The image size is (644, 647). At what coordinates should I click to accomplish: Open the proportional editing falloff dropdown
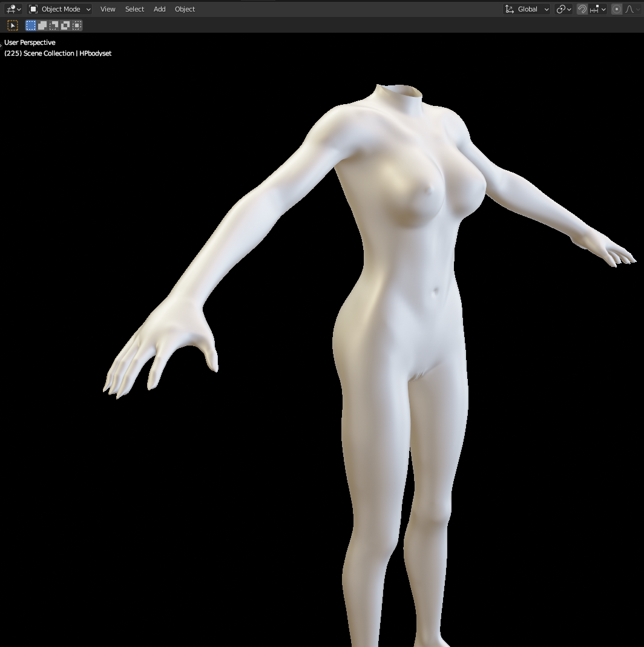632,9
